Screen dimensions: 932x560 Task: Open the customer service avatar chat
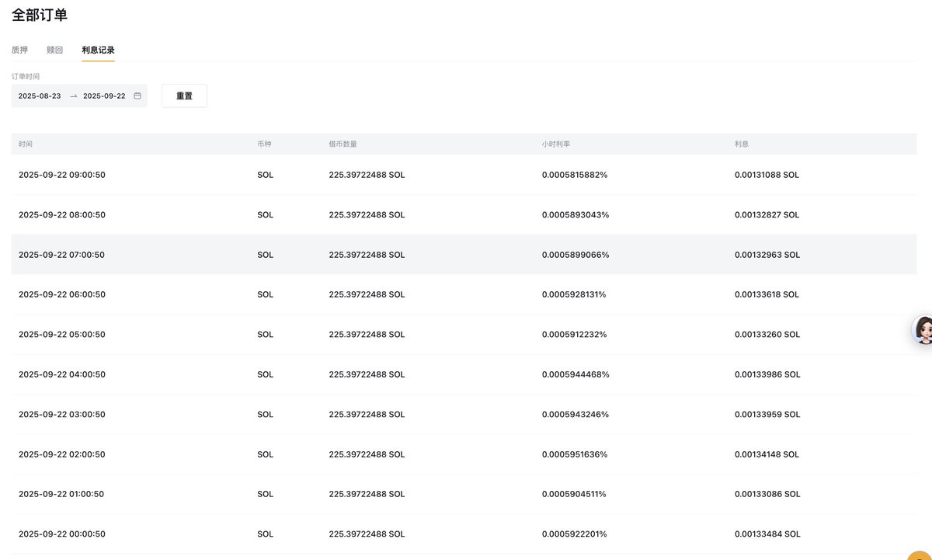click(923, 330)
